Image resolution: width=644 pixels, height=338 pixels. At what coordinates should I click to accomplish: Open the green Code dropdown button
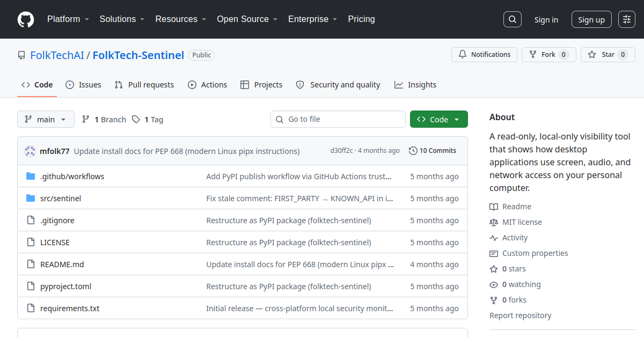pyautogui.click(x=439, y=119)
